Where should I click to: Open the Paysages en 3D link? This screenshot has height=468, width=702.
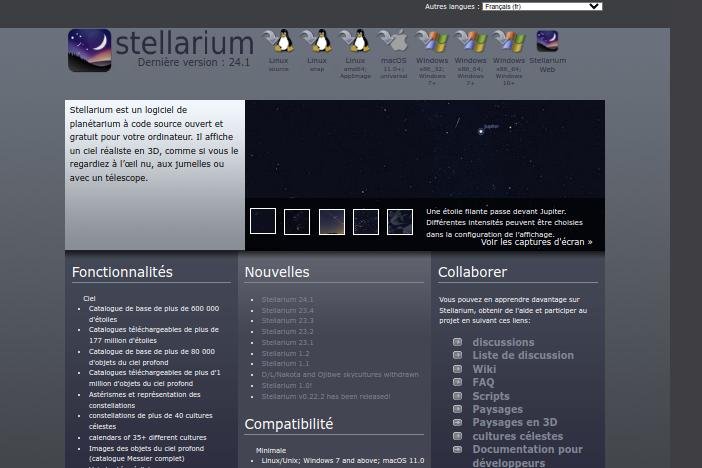[515, 422]
